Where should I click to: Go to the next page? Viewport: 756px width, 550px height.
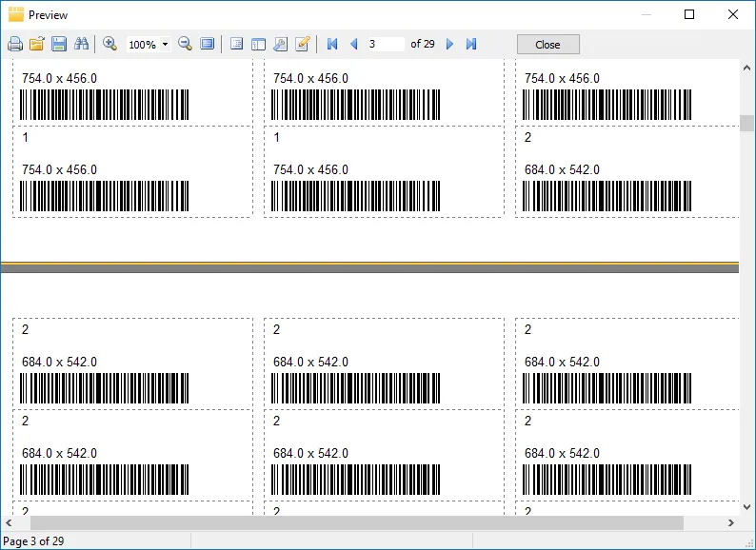(449, 44)
